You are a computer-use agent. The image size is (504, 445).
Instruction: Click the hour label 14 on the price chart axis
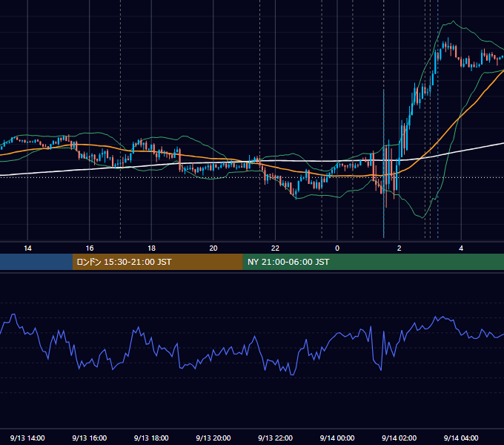[x=27, y=248]
